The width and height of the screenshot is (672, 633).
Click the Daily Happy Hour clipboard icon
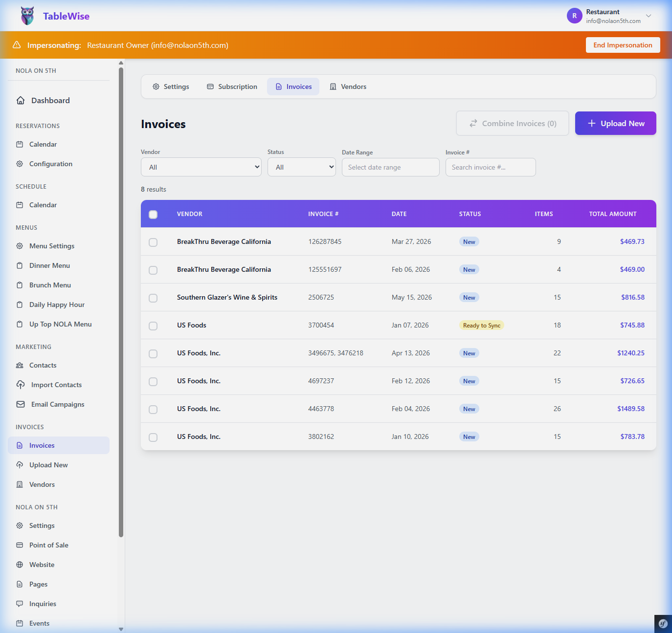coord(20,305)
